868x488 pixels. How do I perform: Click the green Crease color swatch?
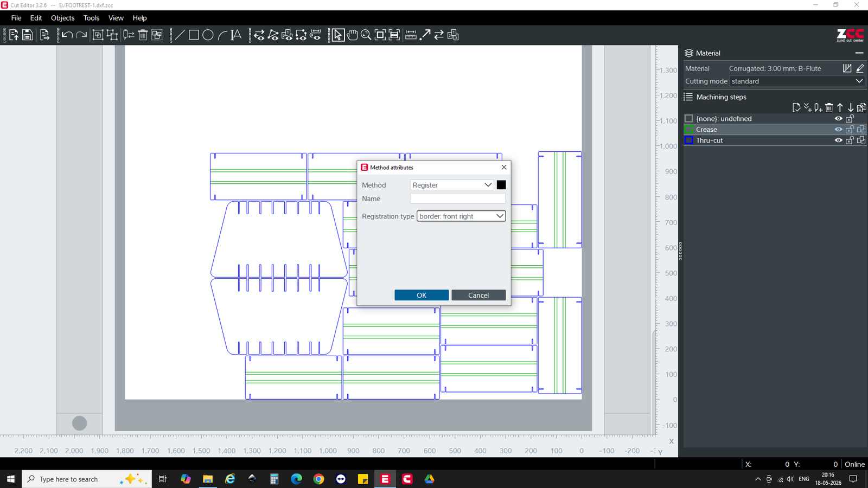(689, 130)
